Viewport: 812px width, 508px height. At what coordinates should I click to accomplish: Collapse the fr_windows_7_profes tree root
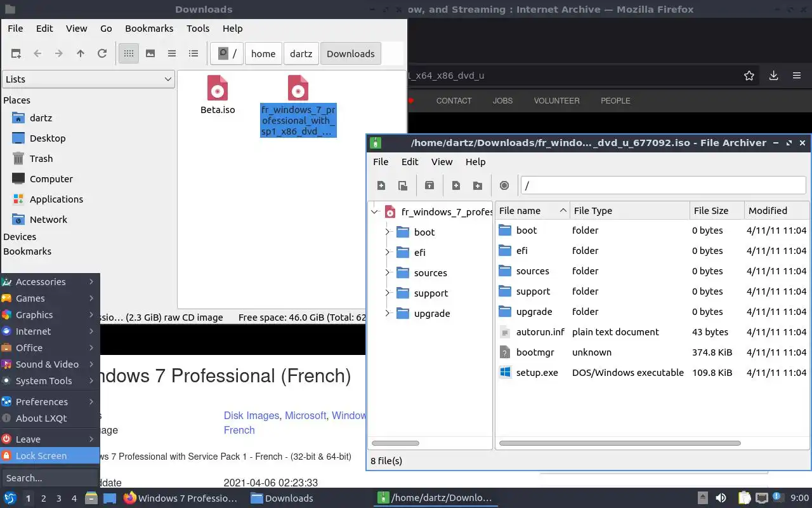pyautogui.click(x=375, y=212)
